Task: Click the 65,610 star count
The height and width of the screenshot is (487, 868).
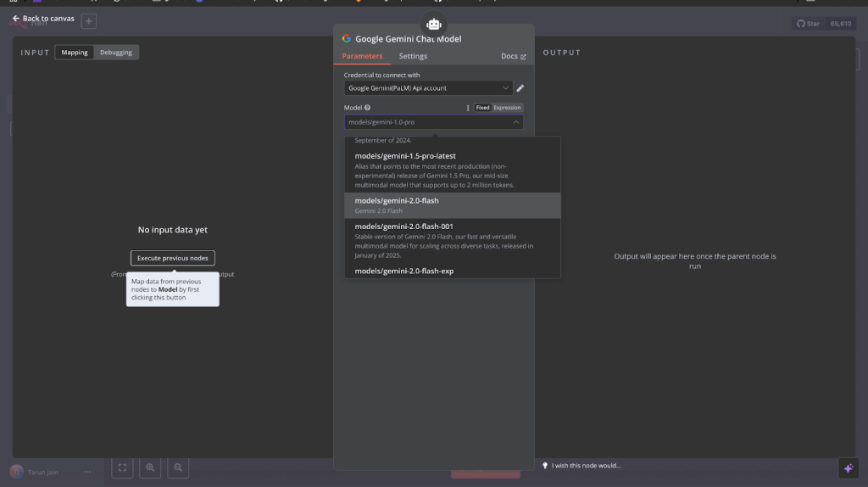Action: (840, 23)
